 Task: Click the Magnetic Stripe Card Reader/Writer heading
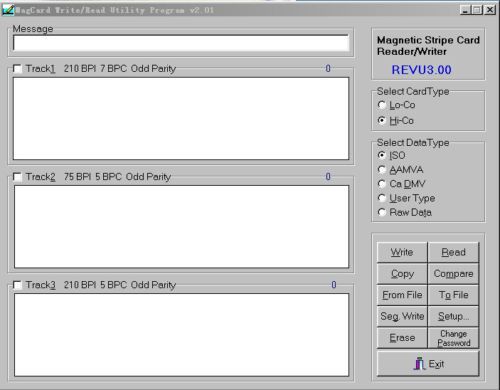tap(428, 46)
